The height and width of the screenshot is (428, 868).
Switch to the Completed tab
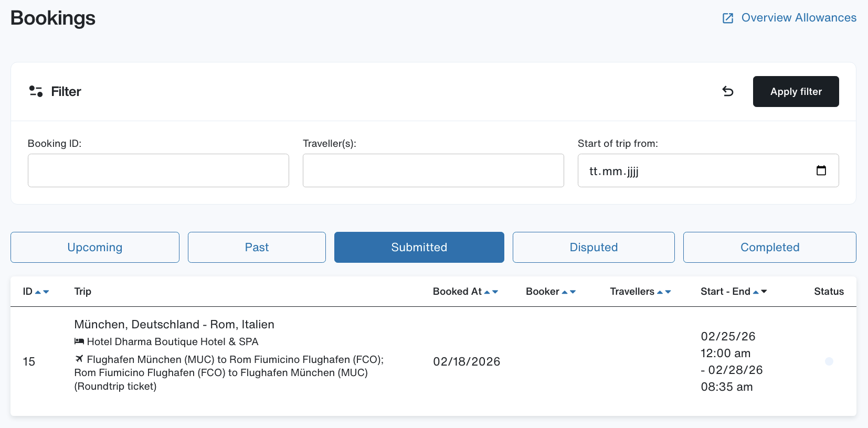pyautogui.click(x=770, y=247)
